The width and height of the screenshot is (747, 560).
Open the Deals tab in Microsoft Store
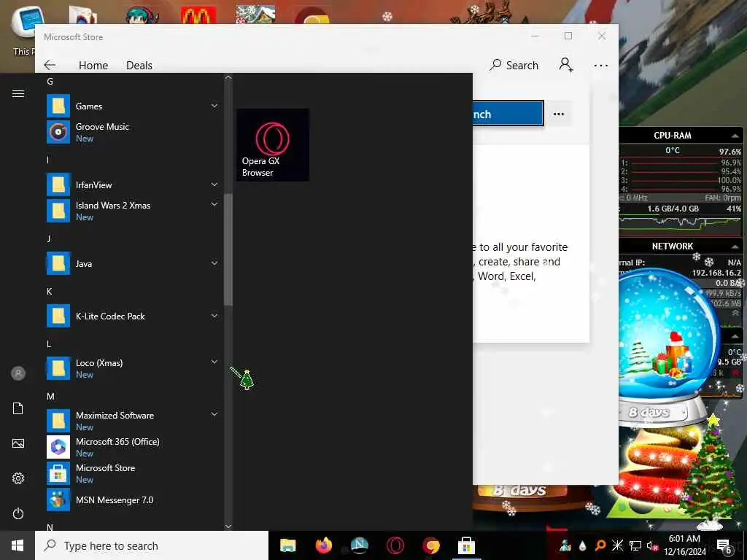pyautogui.click(x=139, y=65)
